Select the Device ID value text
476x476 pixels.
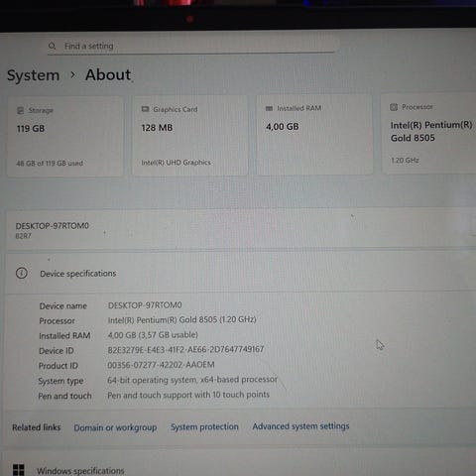pyautogui.click(x=185, y=349)
